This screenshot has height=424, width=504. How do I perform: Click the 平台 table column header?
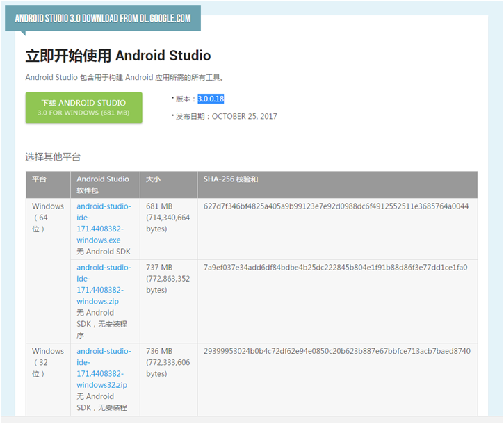coord(39,179)
